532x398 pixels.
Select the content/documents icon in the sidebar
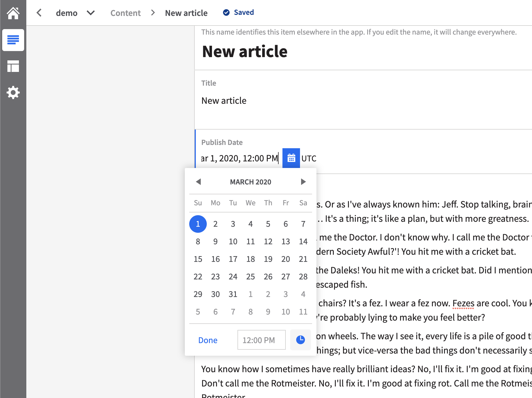13,40
